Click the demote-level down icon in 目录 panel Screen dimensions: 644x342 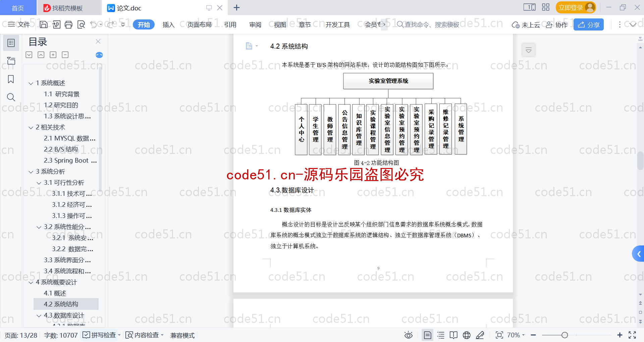pyautogui.click(x=29, y=55)
